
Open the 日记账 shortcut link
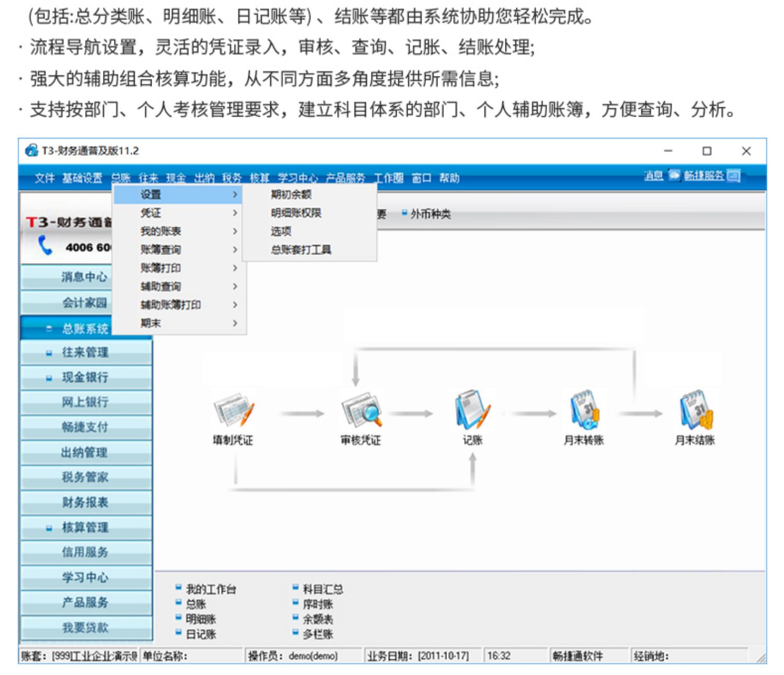(201, 634)
